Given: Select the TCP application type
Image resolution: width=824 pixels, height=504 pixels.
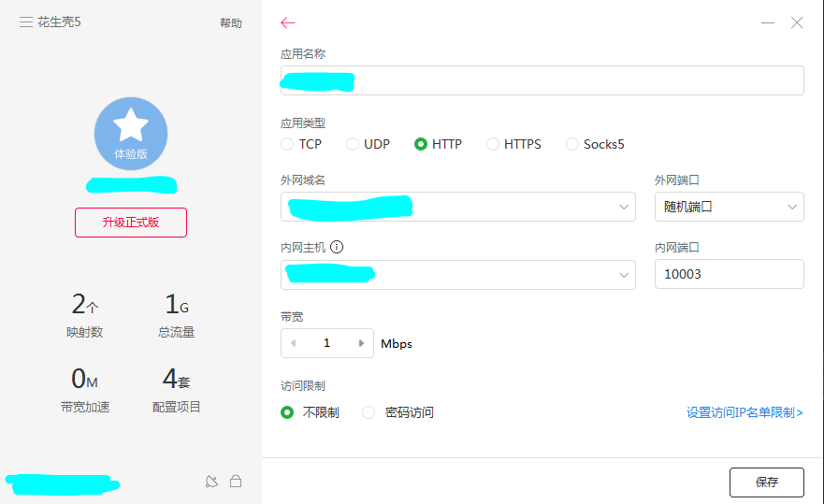Looking at the screenshot, I should coord(301,144).
